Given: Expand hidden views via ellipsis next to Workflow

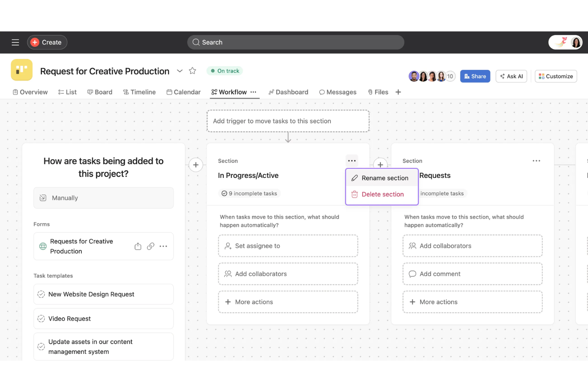Looking at the screenshot, I should click(253, 92).
